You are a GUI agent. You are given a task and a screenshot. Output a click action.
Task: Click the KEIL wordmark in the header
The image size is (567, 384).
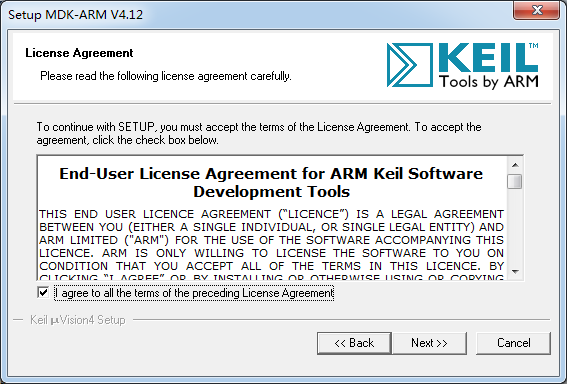pyautogui.click(x=488, y=57)
